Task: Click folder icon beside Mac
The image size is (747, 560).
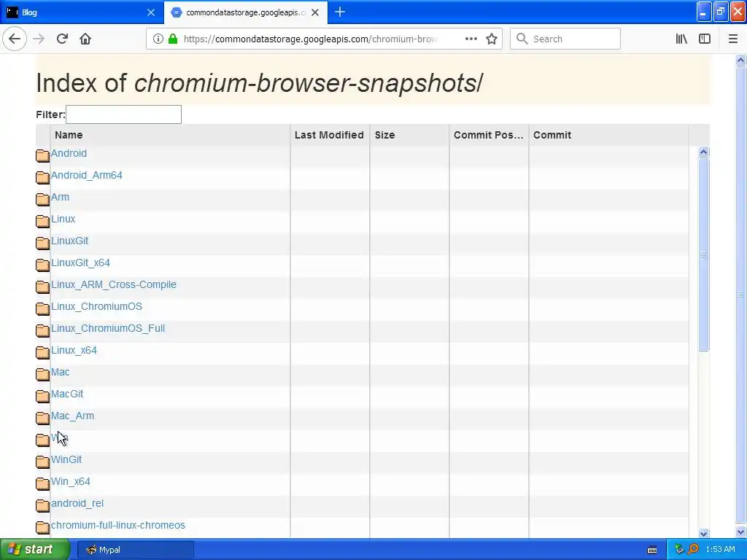Action: [x=42, y=374]
